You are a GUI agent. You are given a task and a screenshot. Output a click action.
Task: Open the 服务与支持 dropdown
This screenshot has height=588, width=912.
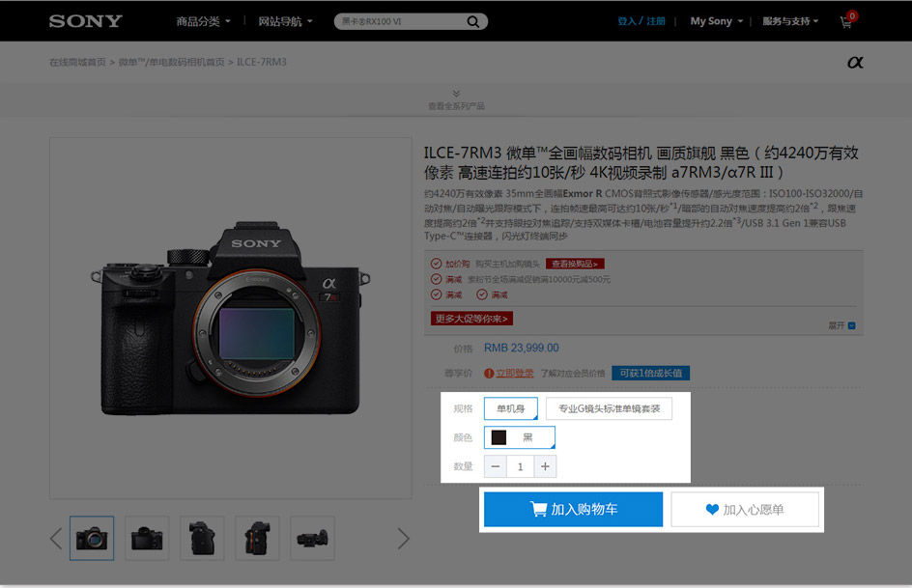(790, 21)
